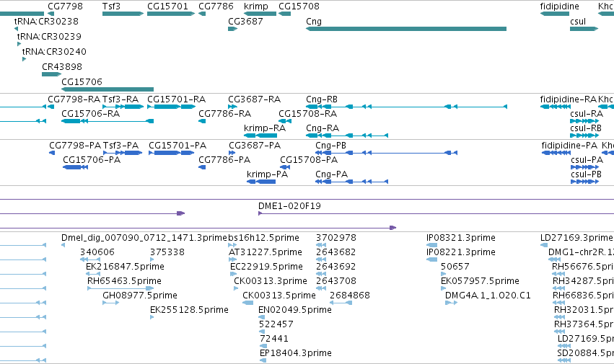Click the CG7798-PA label
The image size is (614, 364).
pos(75,145)
